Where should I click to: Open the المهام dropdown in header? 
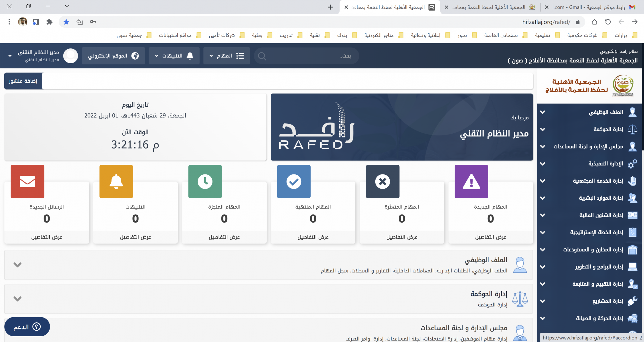tap(226, 56)
